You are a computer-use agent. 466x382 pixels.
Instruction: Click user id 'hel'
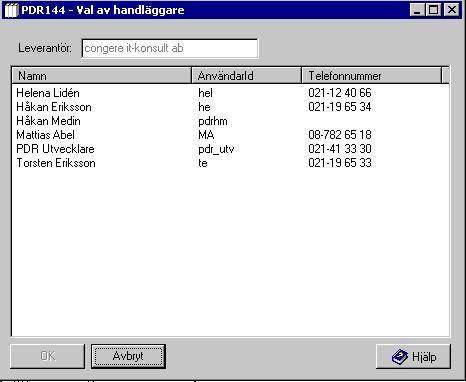(x=205, y=93)
